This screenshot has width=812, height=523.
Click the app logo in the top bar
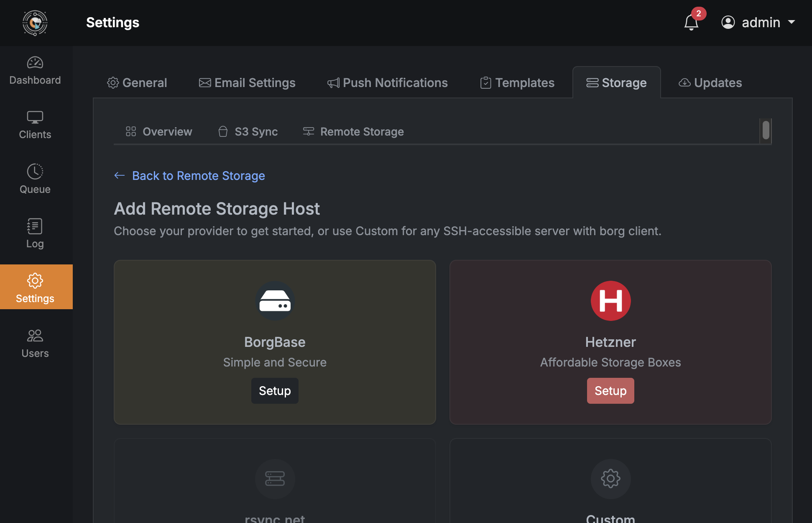(35, 23)
